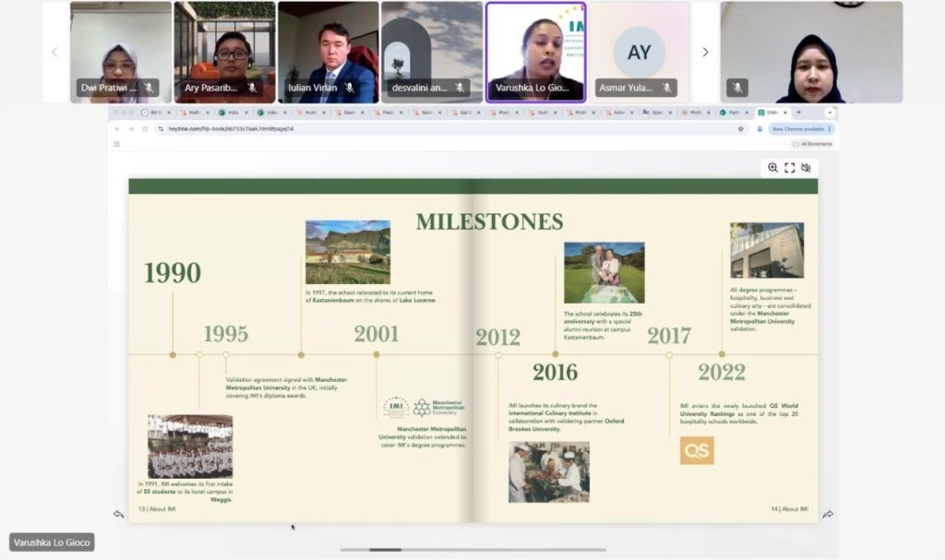The width and height of the screenshot is (945, 560).
Task: Open the All Bookmarks folder
Action: 812,144
